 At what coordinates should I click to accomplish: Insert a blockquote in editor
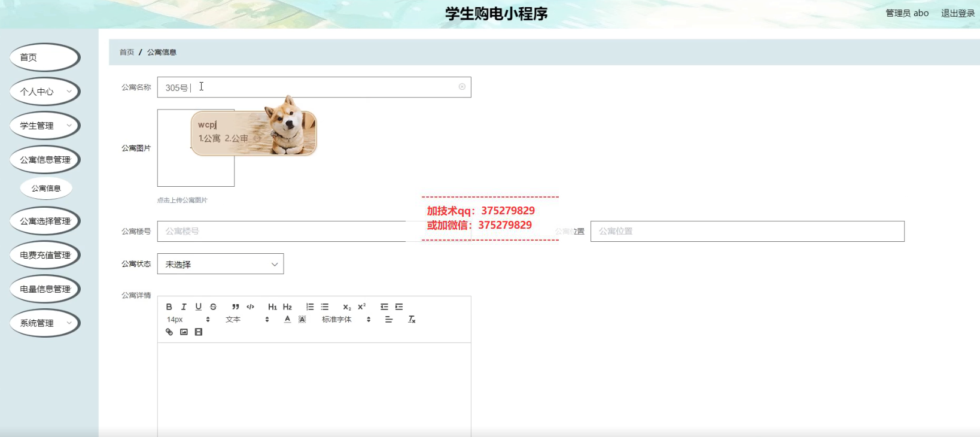pos(236,306)
